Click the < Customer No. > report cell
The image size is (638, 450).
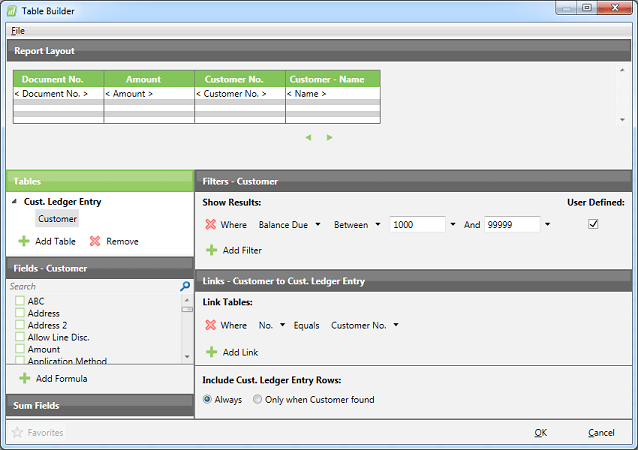coord(240,94)
